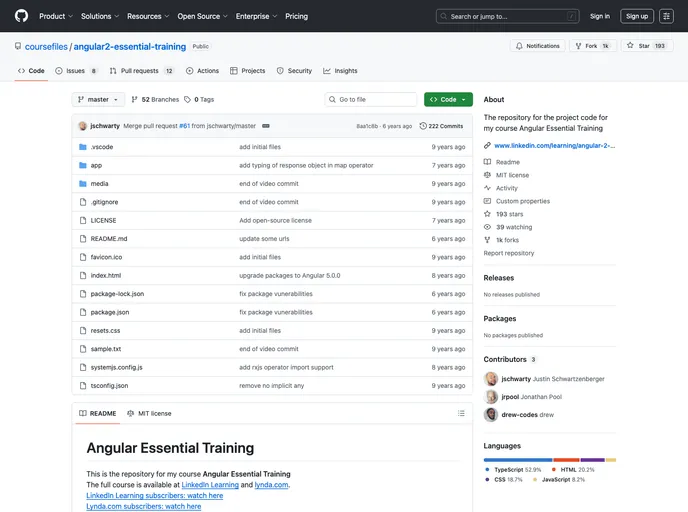Open the media folder icon
Viewport: 688px width, 512px height.
pos(82,183)
